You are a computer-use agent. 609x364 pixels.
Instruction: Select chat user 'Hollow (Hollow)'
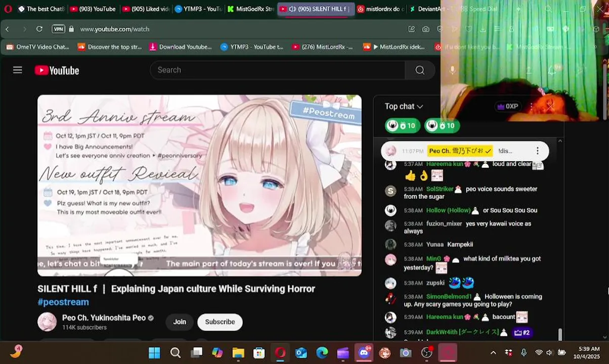(448, 210)
